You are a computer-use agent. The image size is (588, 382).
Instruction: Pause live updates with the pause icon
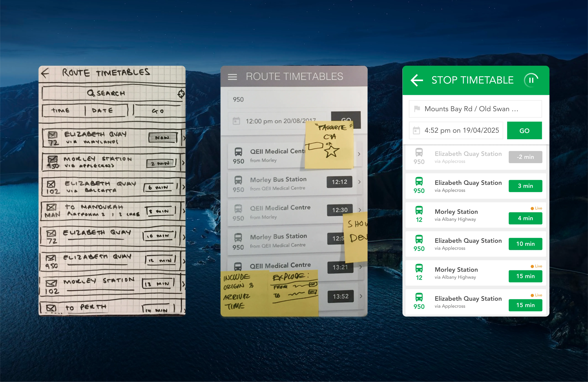(x=531, y=80)
